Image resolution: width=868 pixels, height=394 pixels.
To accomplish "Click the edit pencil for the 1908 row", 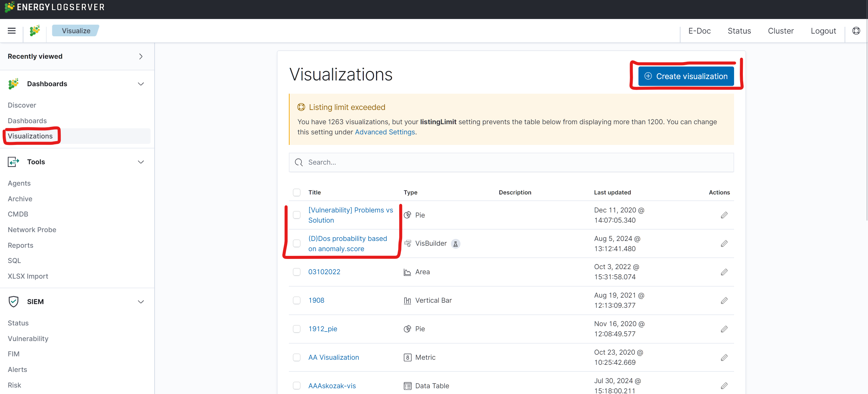I will click(724, 300).
